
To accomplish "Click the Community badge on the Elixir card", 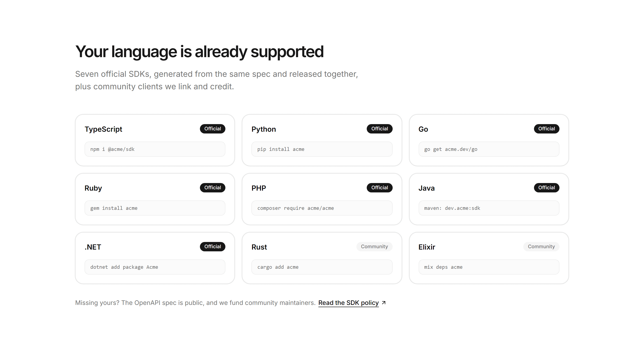I will [x=541, y=246].
